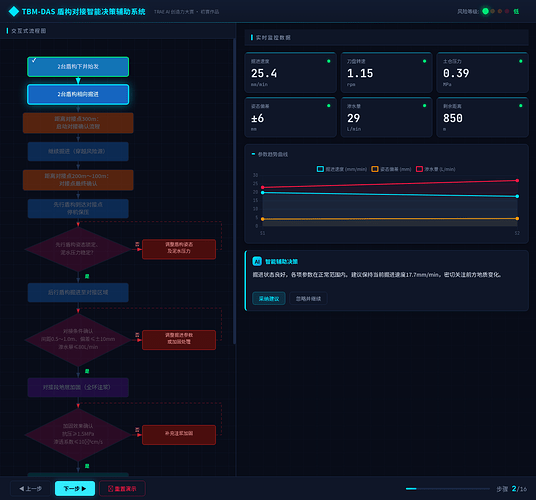Click the green status dot on 29 card
The image size is (536, 500).
[425, 106]
